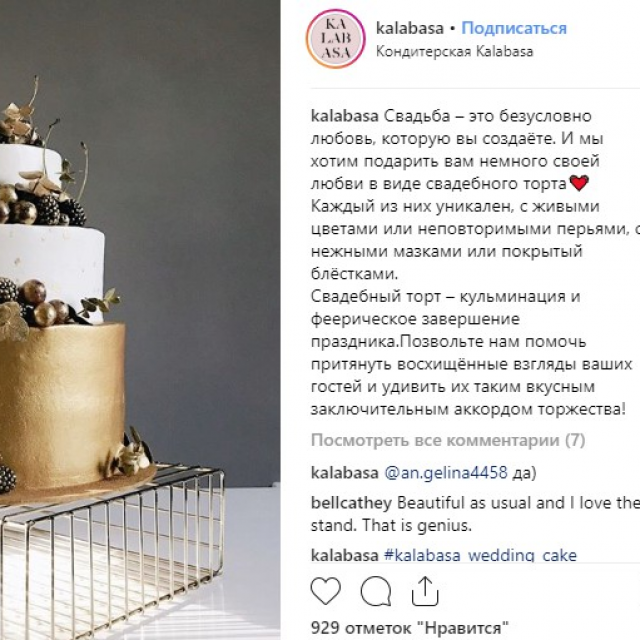Viewport: 640px width, 640px height.
Task: Open the Кондитерская Kalabasa location link
Action: pyautogui.click(x=454, y=51)
